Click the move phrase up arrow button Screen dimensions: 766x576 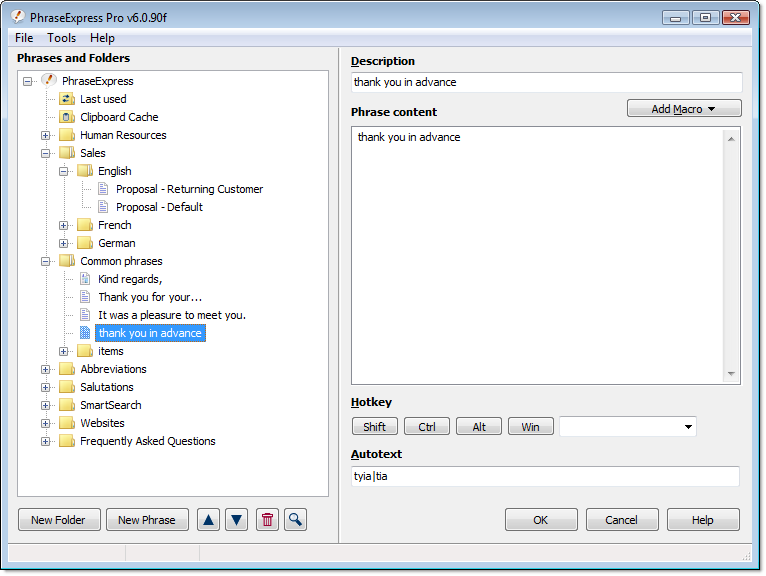pyautogui.click(x=208, y=520)
